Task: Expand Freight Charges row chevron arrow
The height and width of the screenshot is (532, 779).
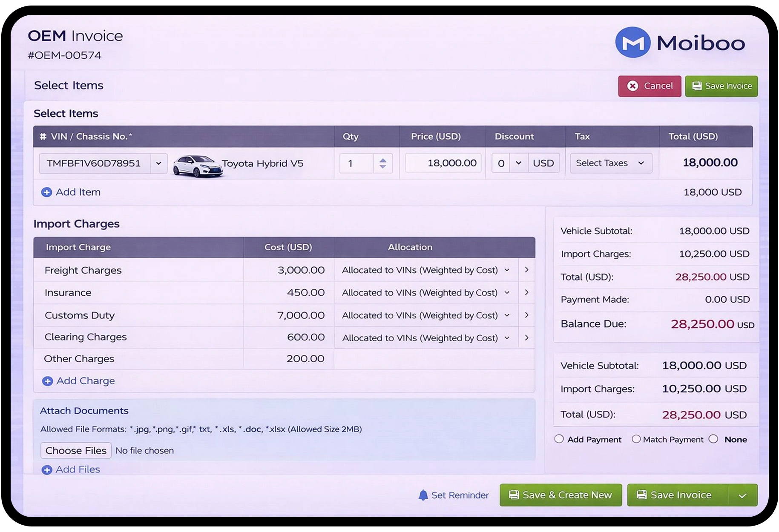Action: coord(527,270)
